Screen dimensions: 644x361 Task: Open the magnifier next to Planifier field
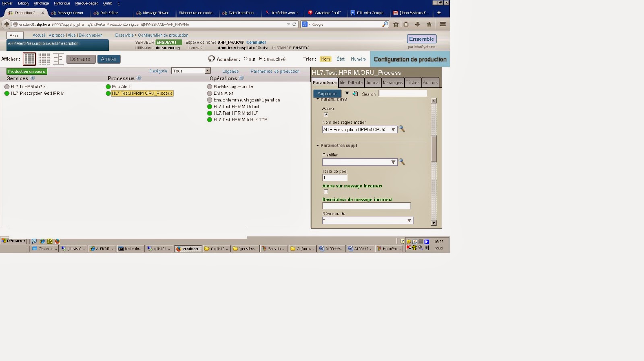tap(402, 162)
